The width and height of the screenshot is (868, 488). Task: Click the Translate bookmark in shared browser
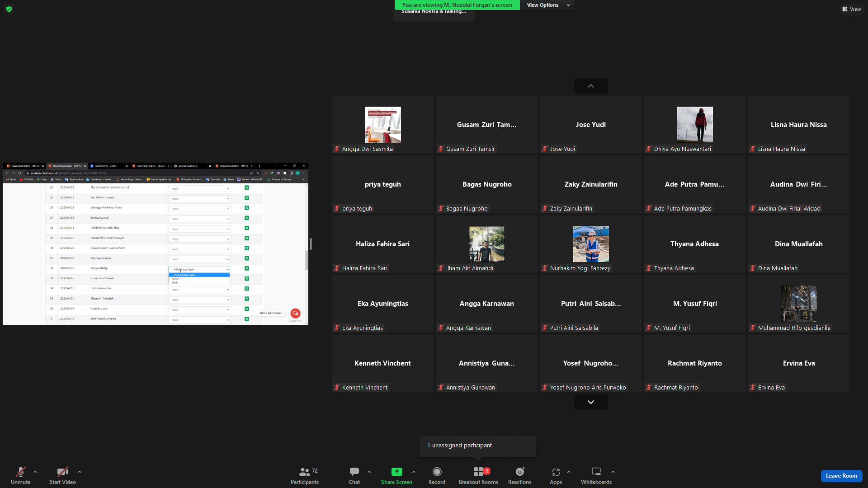(213, 179)
